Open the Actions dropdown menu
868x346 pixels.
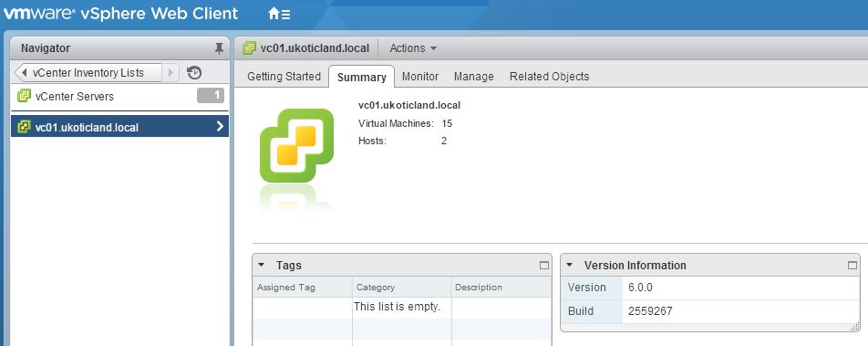point(413,48)
